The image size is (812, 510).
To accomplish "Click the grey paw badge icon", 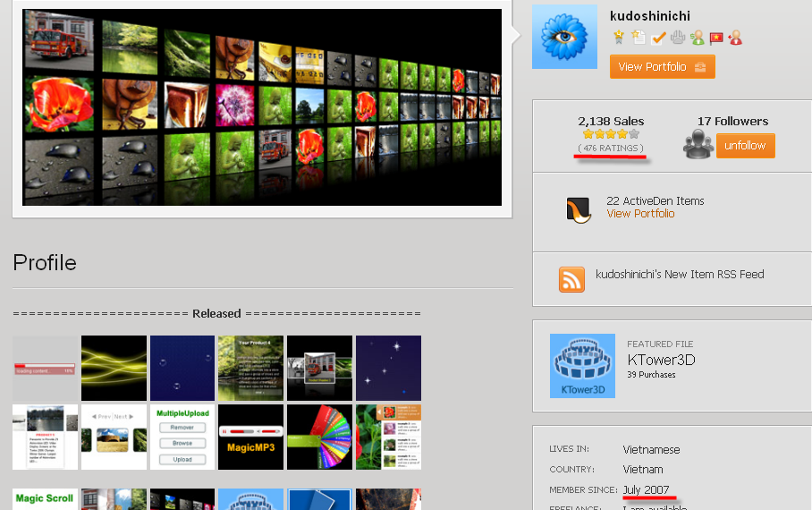I will pyautogui.click(x=677, y=38).
